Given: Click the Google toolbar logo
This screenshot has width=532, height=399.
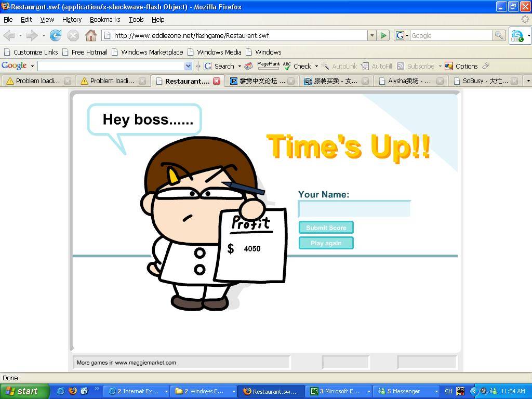Looking at the screenshot, I should 14,66.
